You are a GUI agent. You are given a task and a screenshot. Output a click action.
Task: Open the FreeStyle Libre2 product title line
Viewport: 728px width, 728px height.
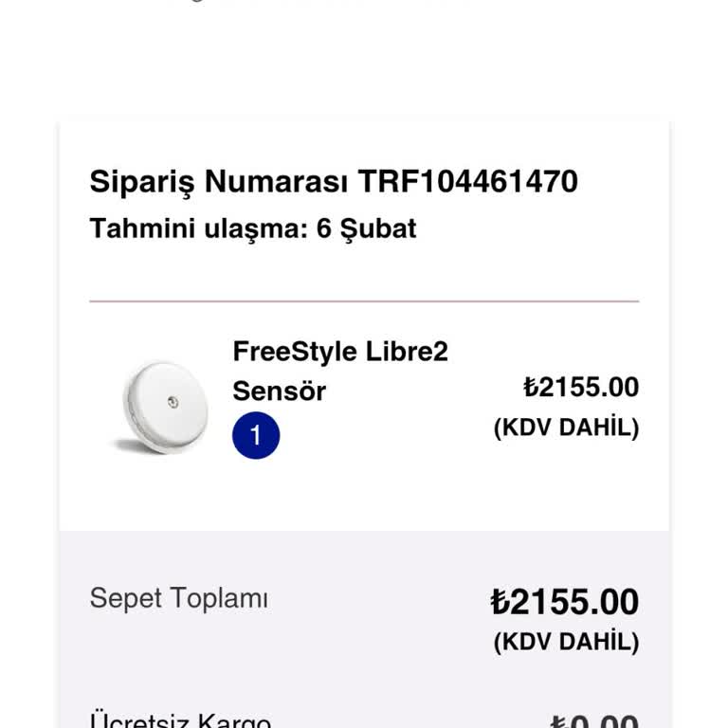pyautogui.click(x=340, y=352)
